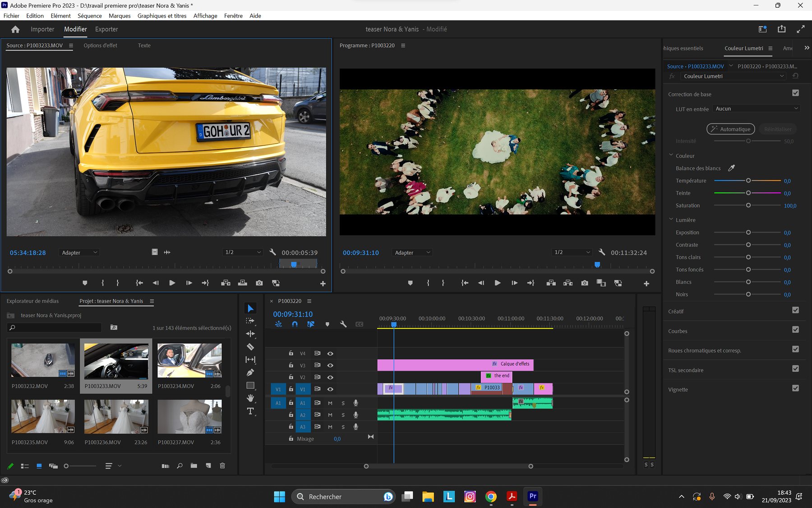812x508 pixels.
Task: Play the Program monitor
Action: point(498,283)
